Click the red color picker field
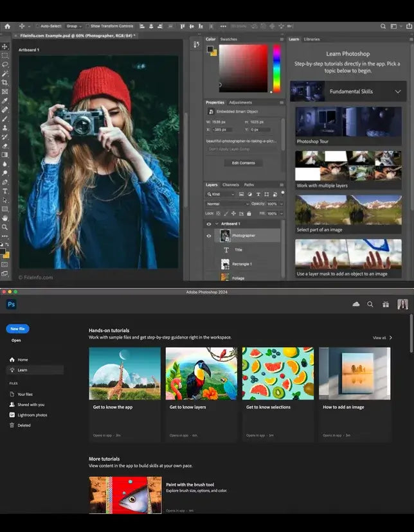 click(243, 68)
